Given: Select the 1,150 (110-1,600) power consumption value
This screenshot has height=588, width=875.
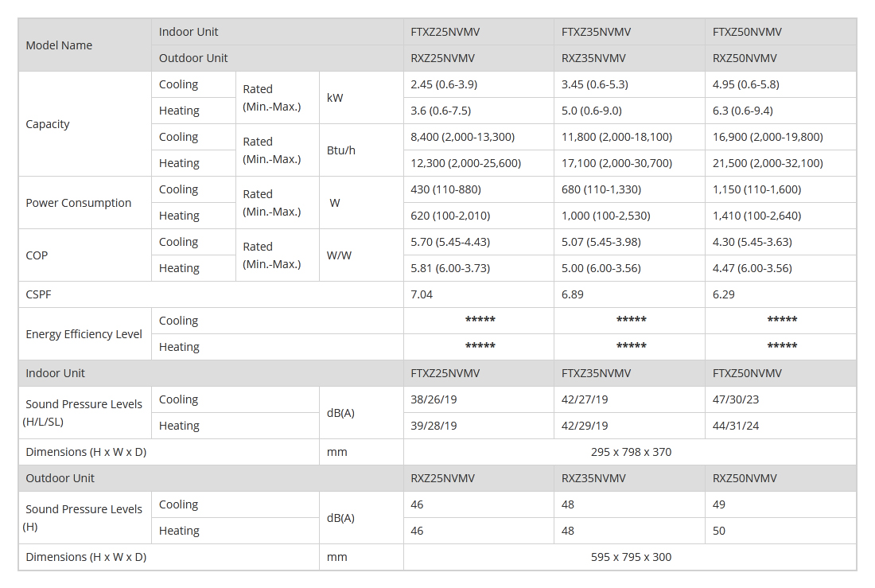Looking at the screenshot, I should 756,189.
